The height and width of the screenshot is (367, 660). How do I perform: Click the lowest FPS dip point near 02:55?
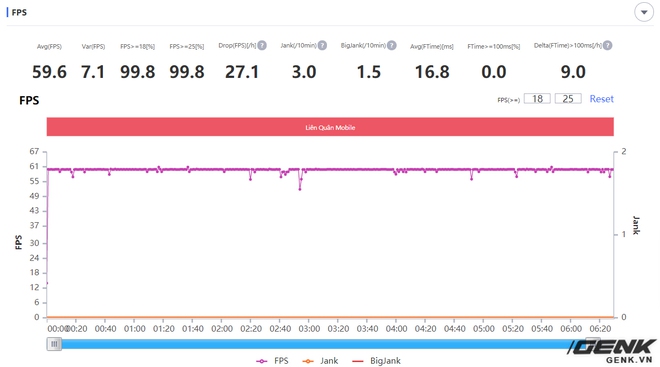tap(300, 189)
